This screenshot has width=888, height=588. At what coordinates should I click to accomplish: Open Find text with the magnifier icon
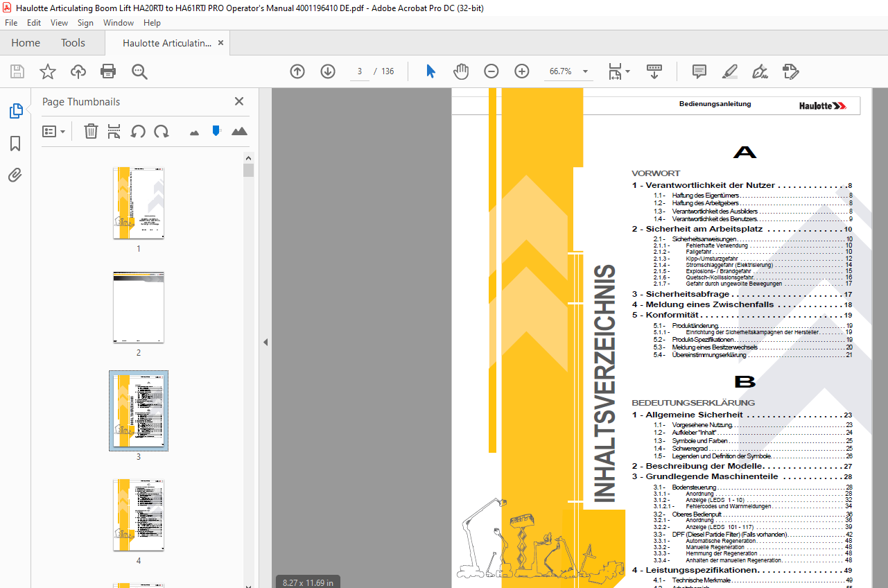click(140, 71)
